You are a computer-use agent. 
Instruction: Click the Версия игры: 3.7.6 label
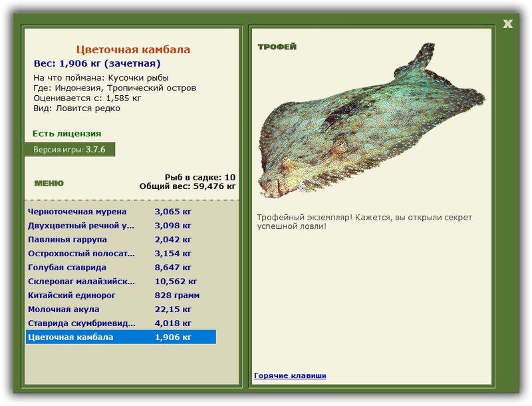click(x=70, y=150)
